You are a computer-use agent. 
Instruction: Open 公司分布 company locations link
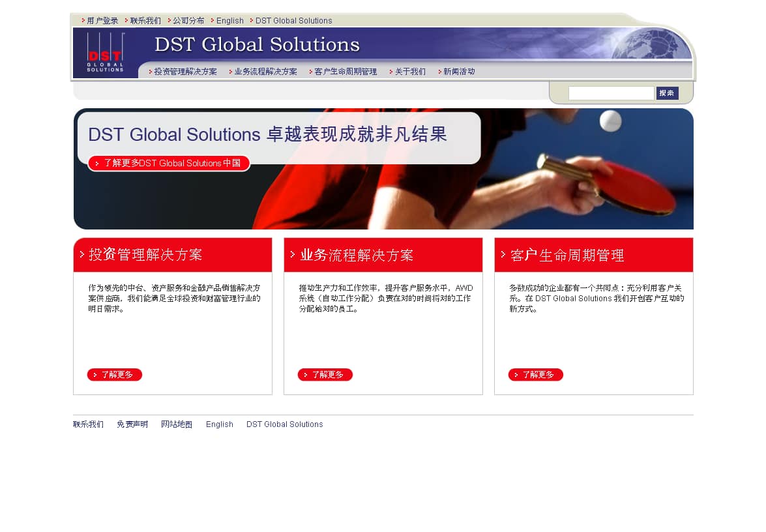click(188, 21)
